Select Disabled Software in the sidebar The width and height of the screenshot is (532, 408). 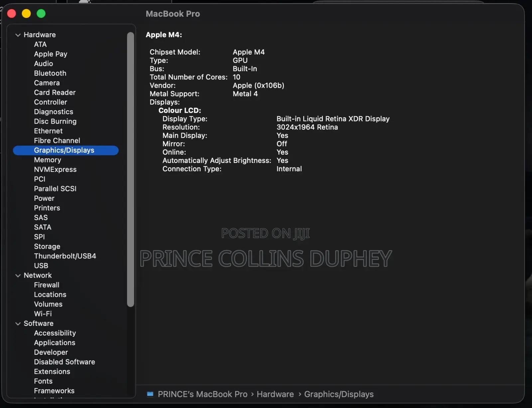tap(65, 362)
